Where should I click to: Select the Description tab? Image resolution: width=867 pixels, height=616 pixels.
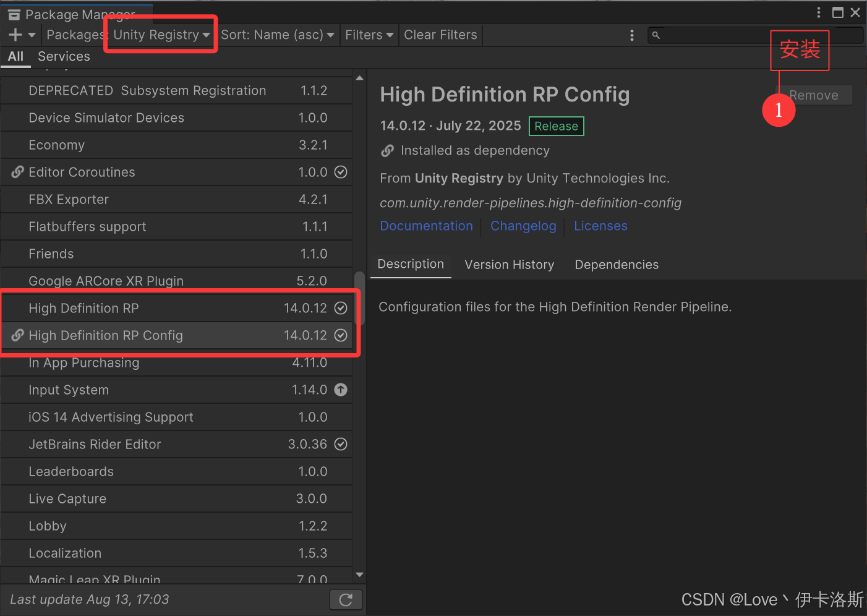pyautogui.click(x=411, y=265)
